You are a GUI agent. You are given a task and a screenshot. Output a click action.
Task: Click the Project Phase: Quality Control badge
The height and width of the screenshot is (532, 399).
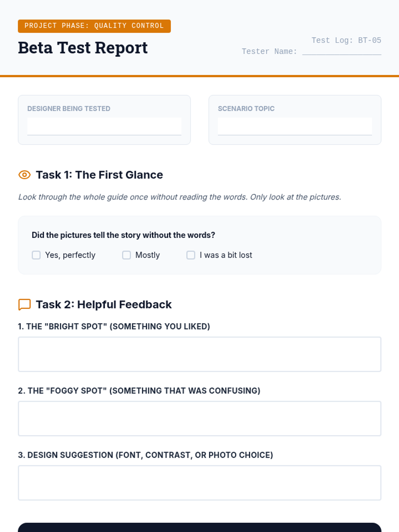94,26
